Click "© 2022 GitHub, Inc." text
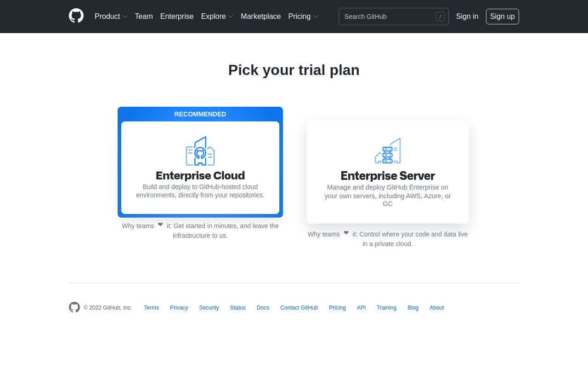Screen dimensions: 588x368 pos(108,308)
